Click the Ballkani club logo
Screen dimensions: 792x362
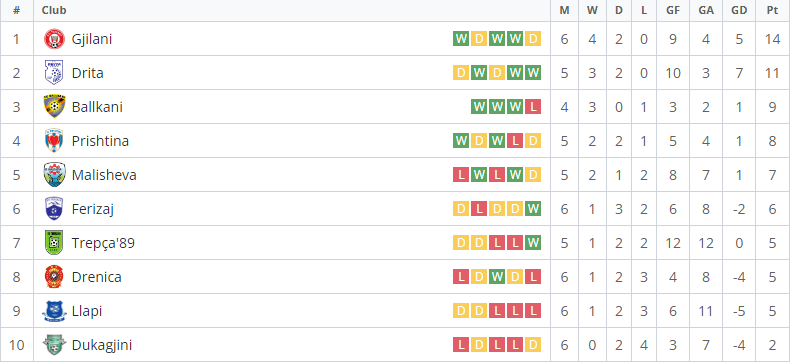click(54, 107)
